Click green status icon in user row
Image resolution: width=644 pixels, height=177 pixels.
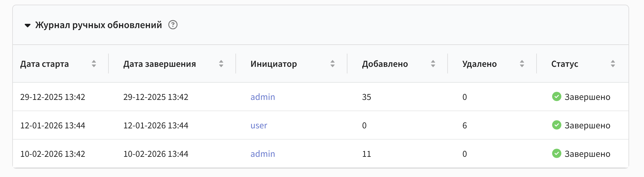click(557, 125)
